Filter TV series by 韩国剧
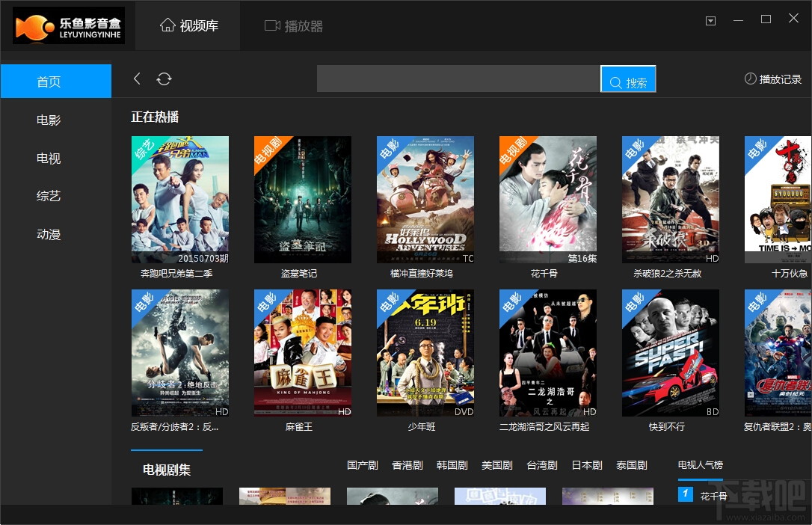 [x=452, y=465]
